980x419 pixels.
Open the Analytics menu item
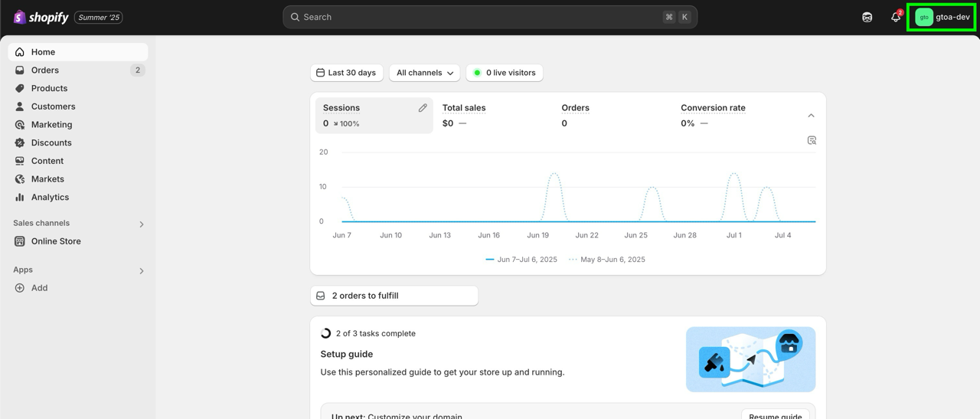50,198
